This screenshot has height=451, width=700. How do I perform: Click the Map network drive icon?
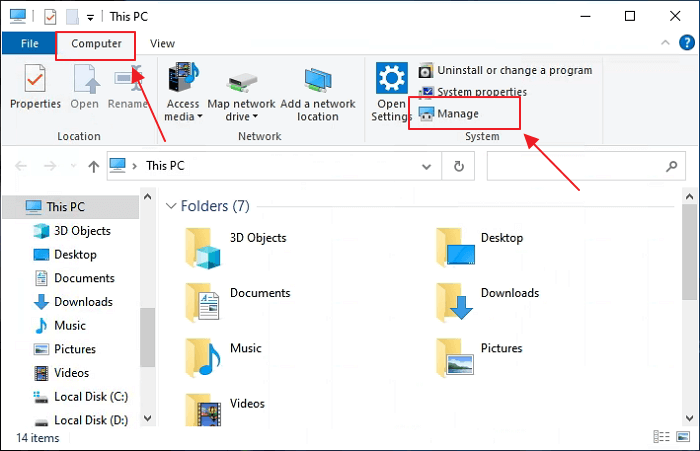[x=242, y=83]
